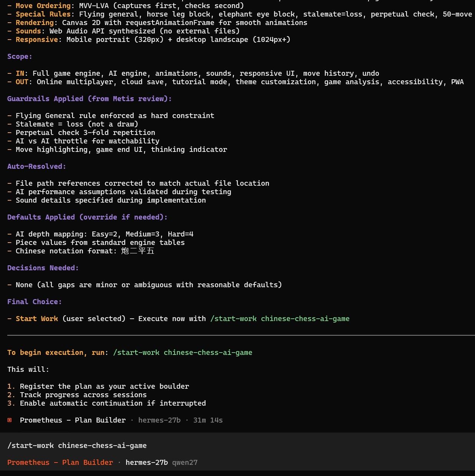Click the Chinese notation example 炮二平五
475x476 pixels.
[x=138, y=251]
